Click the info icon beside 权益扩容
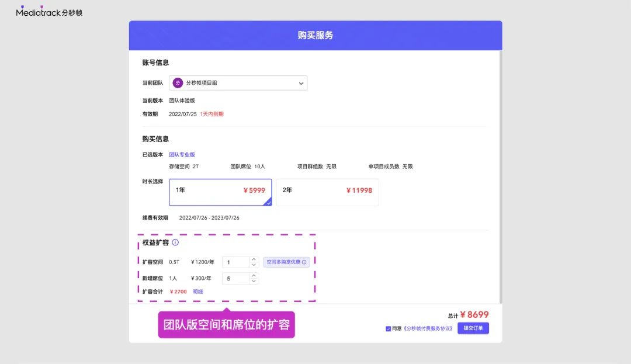 coord(175,242)
